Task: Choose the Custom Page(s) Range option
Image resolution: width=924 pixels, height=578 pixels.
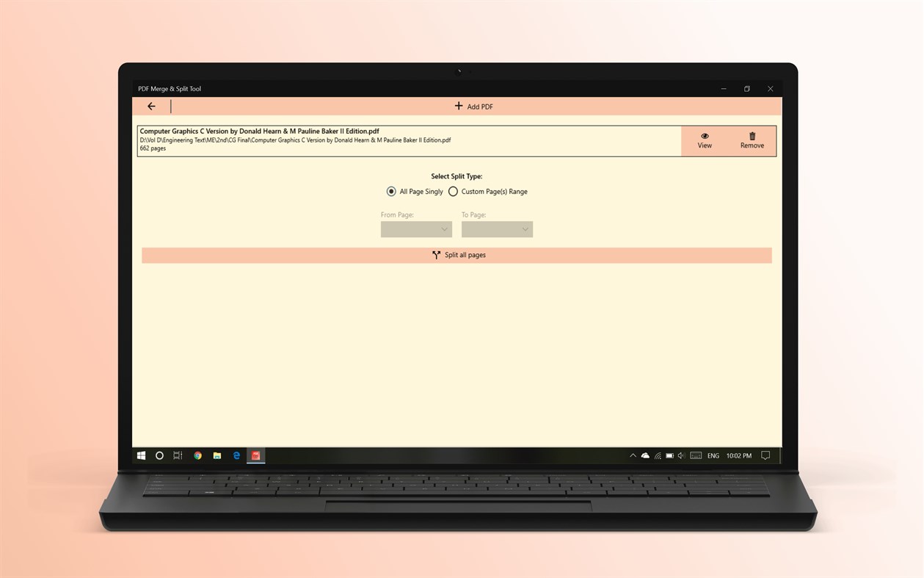Action: pos(454,191)
